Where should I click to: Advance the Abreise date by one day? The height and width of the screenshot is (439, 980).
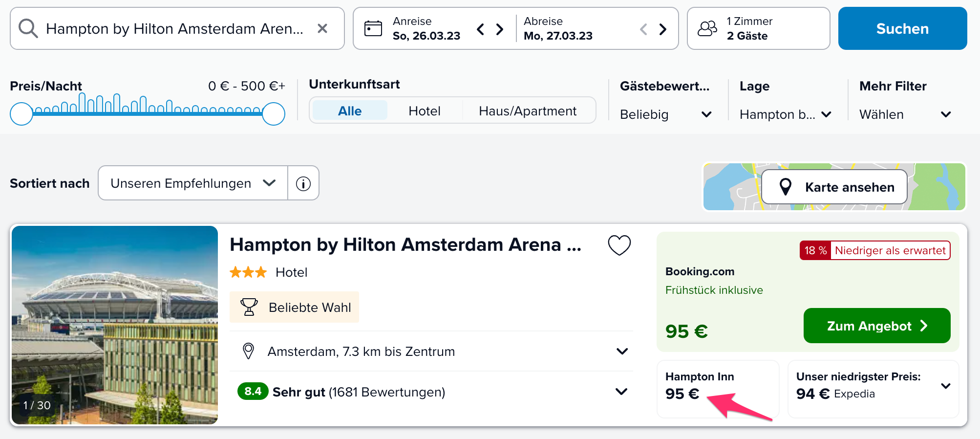(x=663, y=29)
